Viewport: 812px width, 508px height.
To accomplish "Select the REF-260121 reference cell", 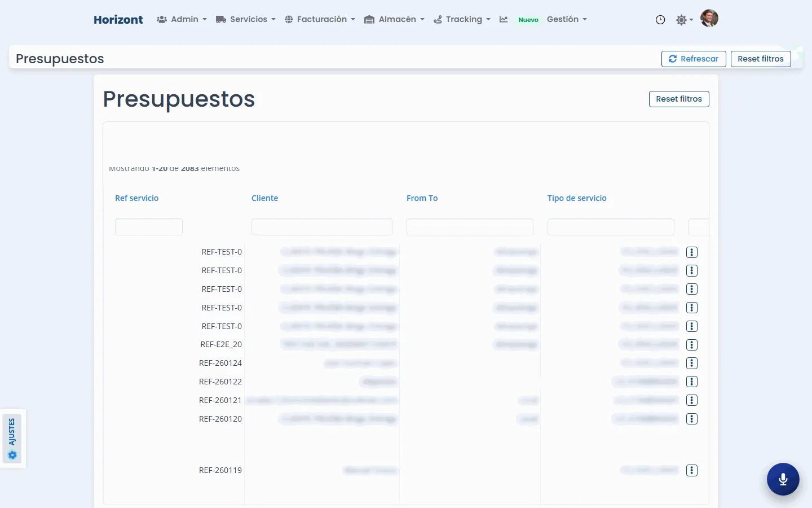I will pyautogui.click(x=220, y=400).
